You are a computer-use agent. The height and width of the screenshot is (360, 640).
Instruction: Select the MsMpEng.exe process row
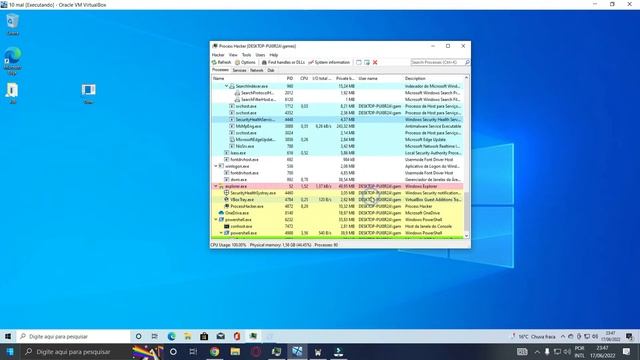[338, 126]
